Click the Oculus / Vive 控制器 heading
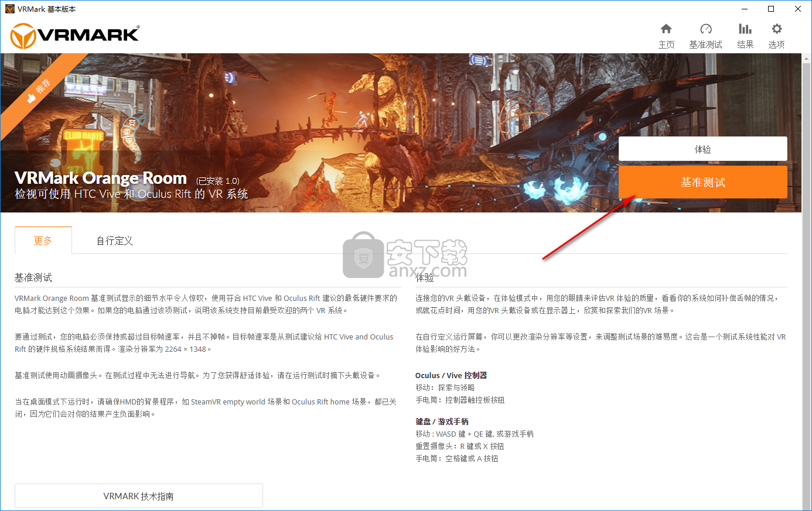 pyautogui.click(x=451, y=375)
